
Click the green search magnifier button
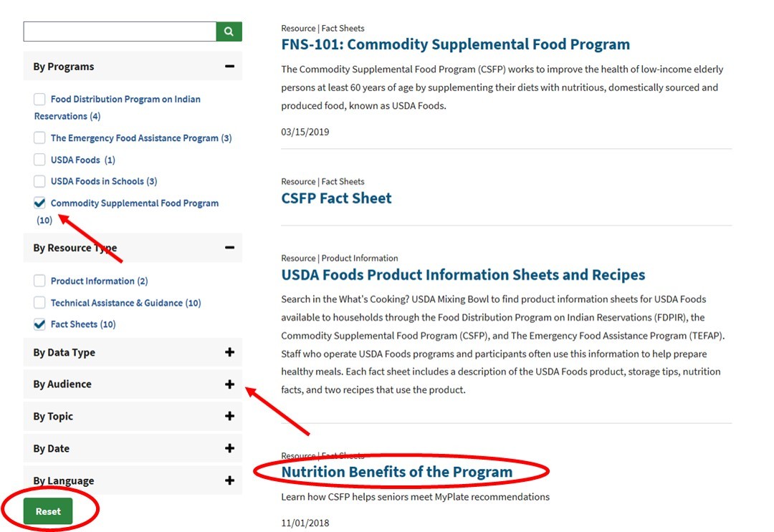coord(229,32)
